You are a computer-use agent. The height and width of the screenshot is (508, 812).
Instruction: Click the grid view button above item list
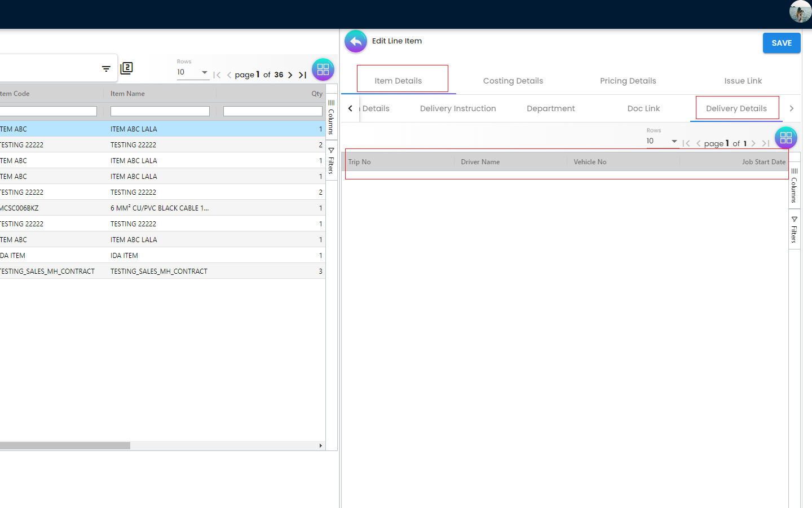[x=323, y=69]
